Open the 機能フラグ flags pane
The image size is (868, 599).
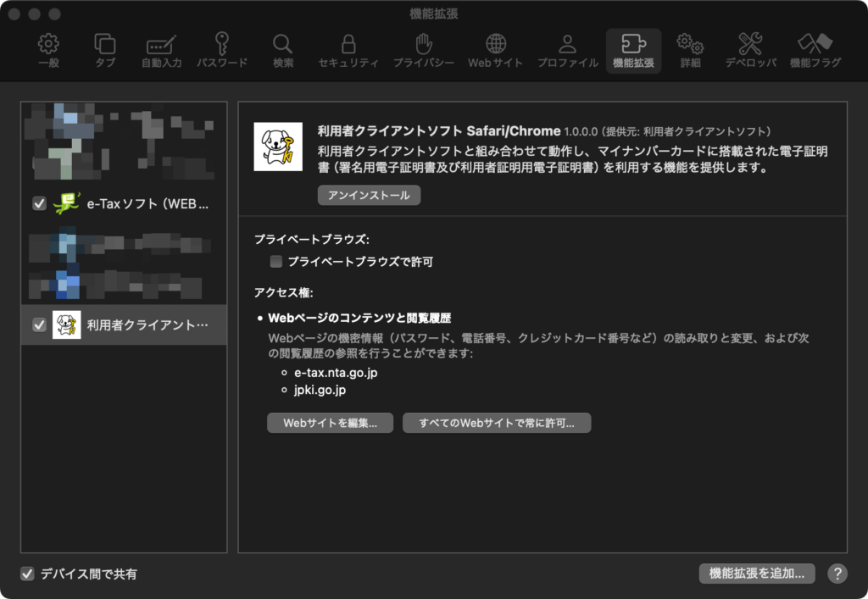pyautogui.click(x=815, y=51)
